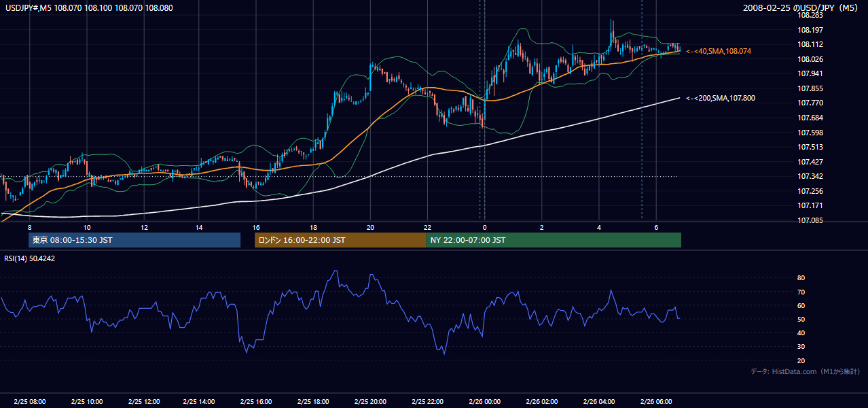
Task: Click the bottom date label 2/26 02:00
Action: point(542,402)
